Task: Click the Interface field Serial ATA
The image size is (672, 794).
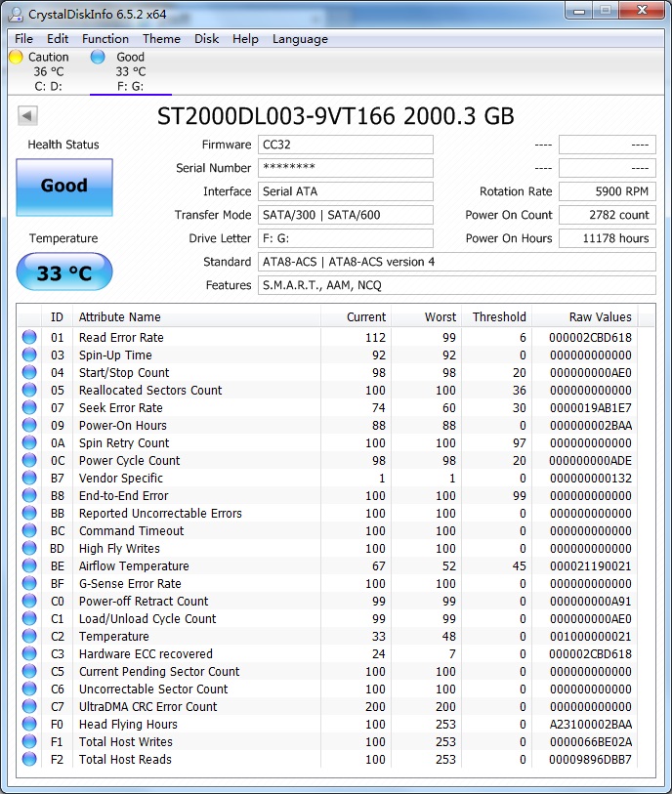Action: (x=346, y=191)
